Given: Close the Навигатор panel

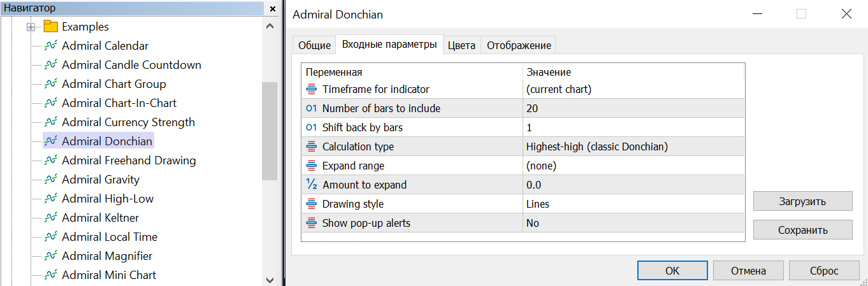Looking at the screenshot, I should tap(273, 8).
